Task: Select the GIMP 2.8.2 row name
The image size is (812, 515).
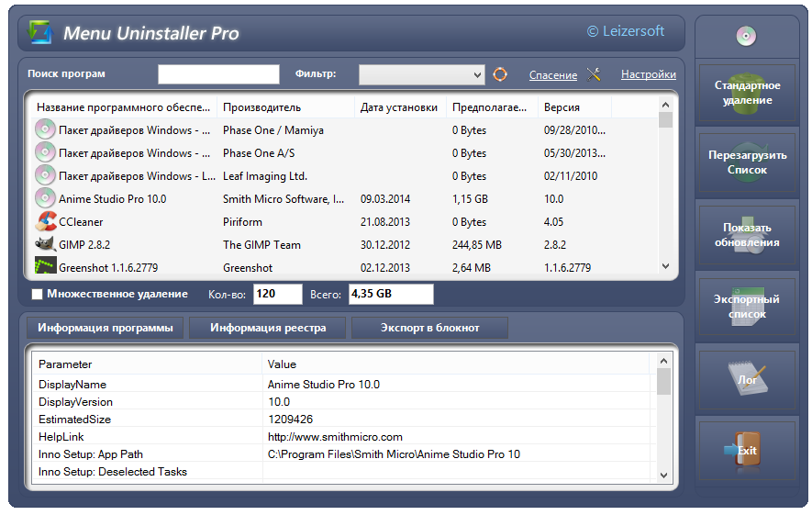Action: coord(84,244)
